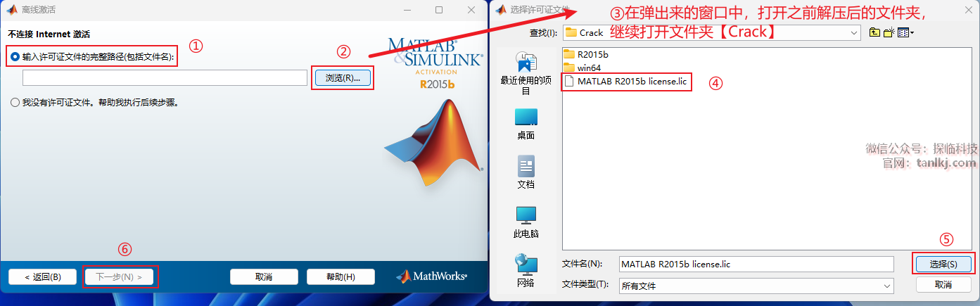This screenshot has width=980, height=306.
Task: Open the 此电脑 This PC shortcut
Action: (526, 222)
